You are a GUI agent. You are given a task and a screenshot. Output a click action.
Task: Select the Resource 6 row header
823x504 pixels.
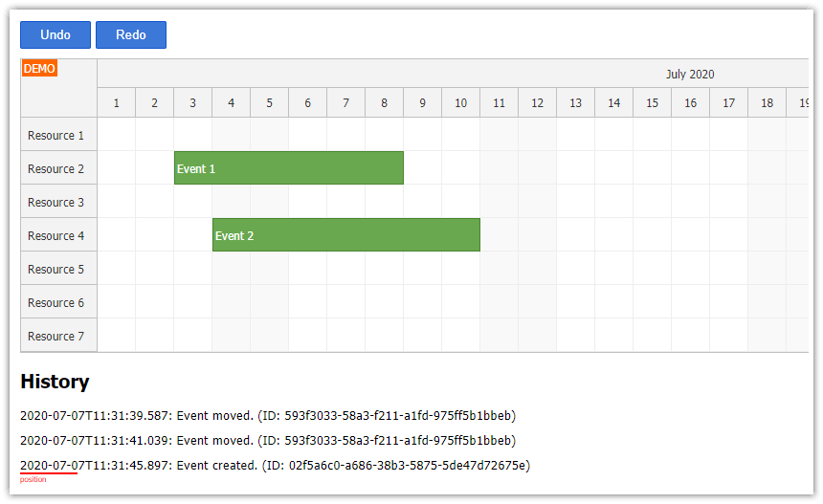click(x=56, y=302)
